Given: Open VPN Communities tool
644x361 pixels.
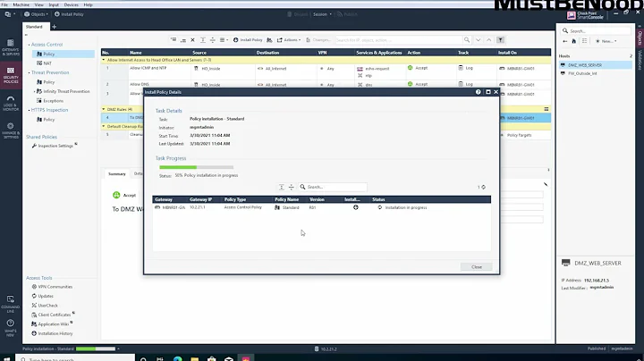Looking at the screenshot, I should [x=52, y=287].
